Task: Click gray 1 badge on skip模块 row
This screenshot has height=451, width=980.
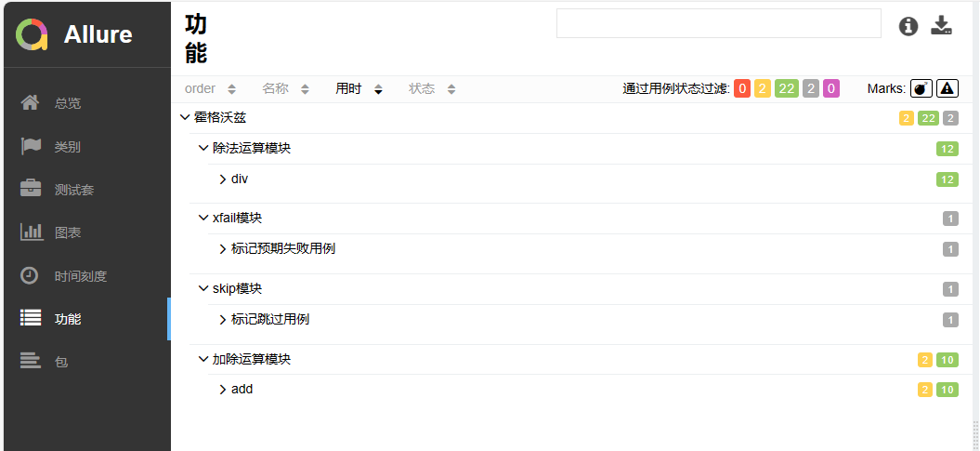Action: click(x=950, y=289)
